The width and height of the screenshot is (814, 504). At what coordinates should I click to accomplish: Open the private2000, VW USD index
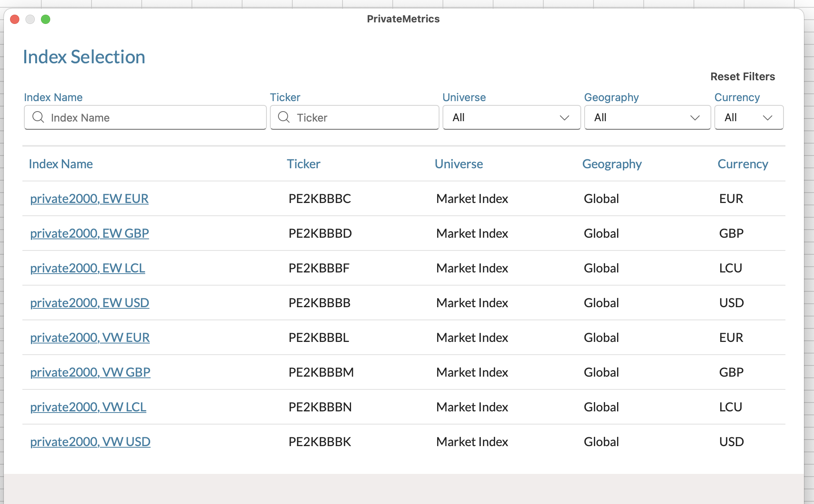[x=90, y=441]
